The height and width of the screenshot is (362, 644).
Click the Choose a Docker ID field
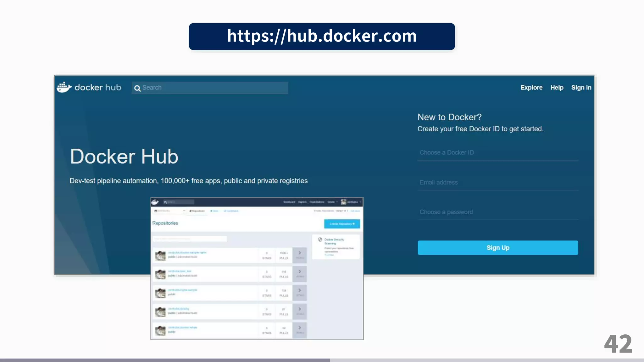[x=498, y=153]
